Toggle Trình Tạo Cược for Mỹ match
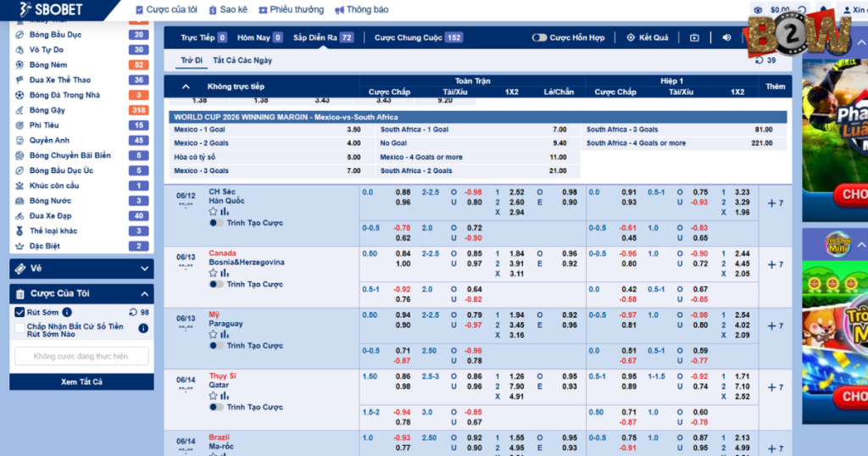The image size is (868, 456). (x=216, y=346)
